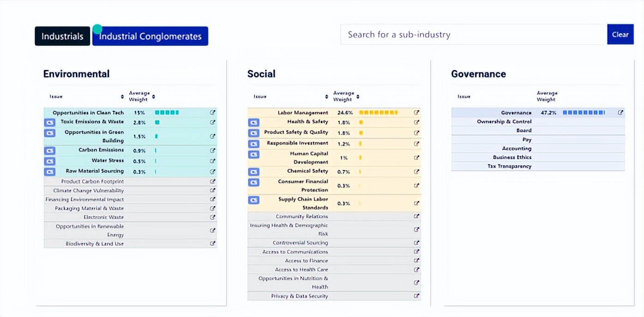Click the blue icon beside Consumer Financial Protection

tap(254, 183)
